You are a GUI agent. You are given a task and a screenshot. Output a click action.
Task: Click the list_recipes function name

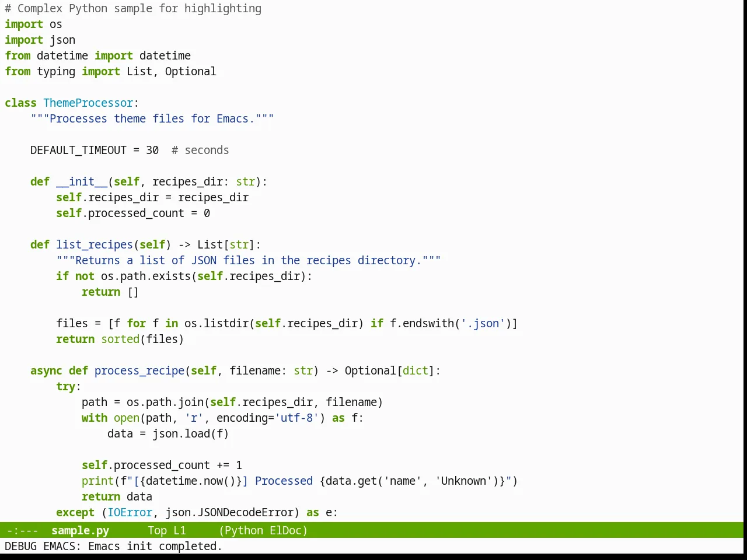[x=95, y=245]
